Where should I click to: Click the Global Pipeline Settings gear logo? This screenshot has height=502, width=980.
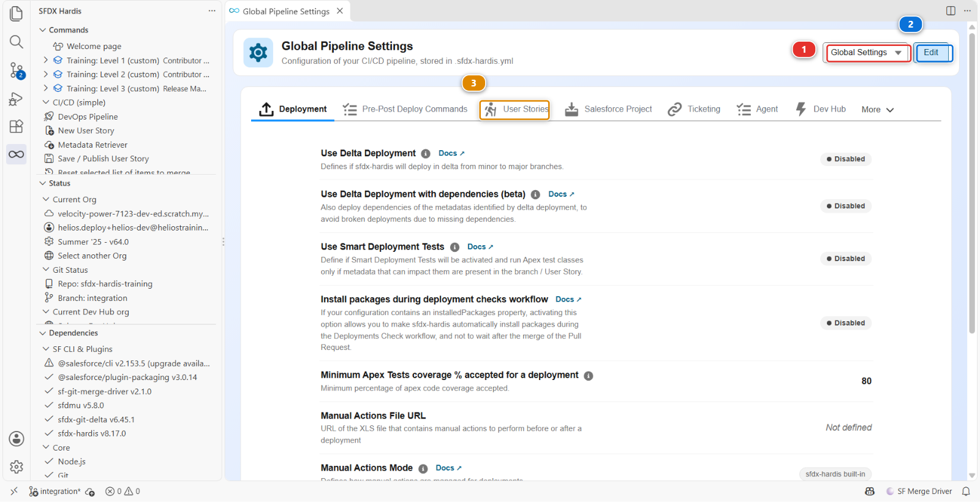(x=258, y=53)
